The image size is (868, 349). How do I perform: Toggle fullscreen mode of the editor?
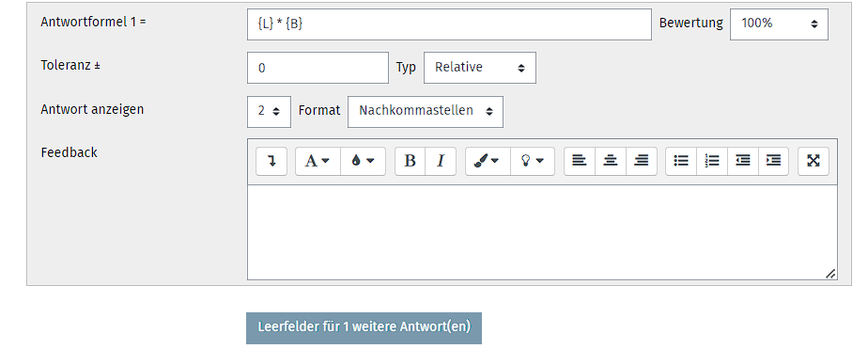tap(814, 161)
